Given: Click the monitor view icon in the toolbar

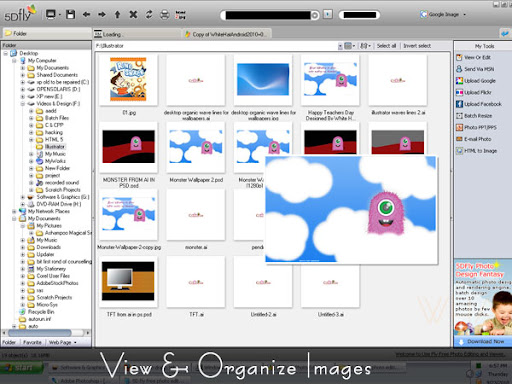Looking at the screenshot, I should point(51,15).
